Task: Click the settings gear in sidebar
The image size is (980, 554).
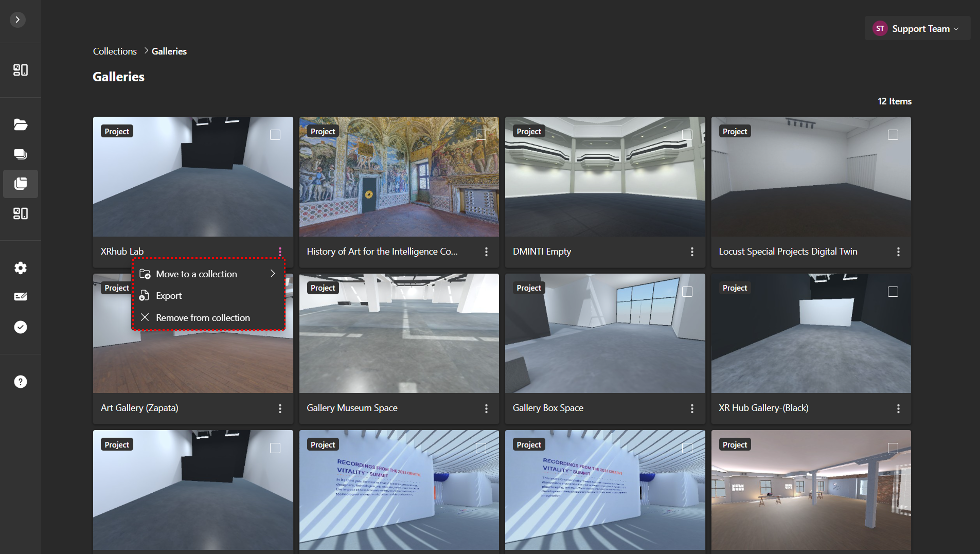Action: 21,268
